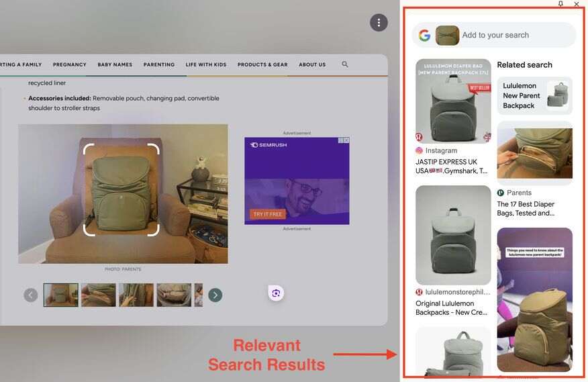588x382 pixels.
Task: Click the 'Accessories included:' text
Action: (60, 98)
